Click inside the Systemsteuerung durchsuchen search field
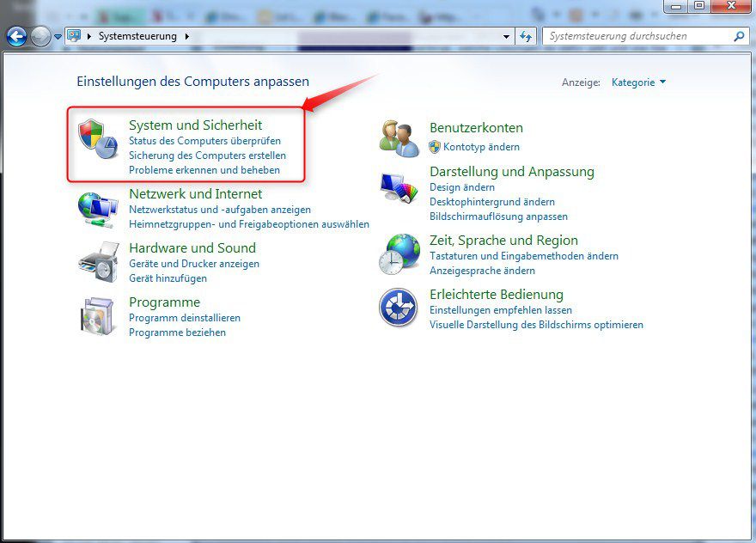This screenshot has height=543, width=756. (636, 36)
